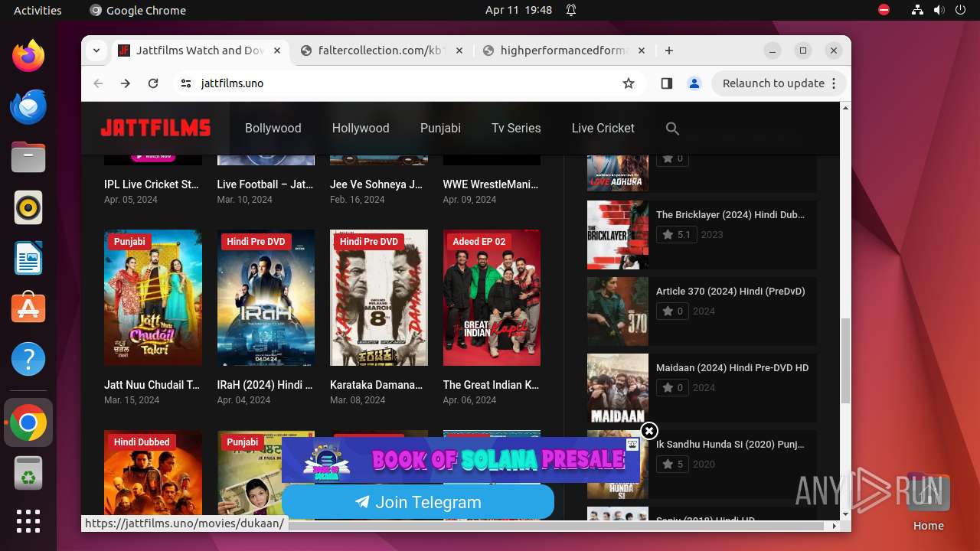Open the network status tray icon

(x=917, y=10)
